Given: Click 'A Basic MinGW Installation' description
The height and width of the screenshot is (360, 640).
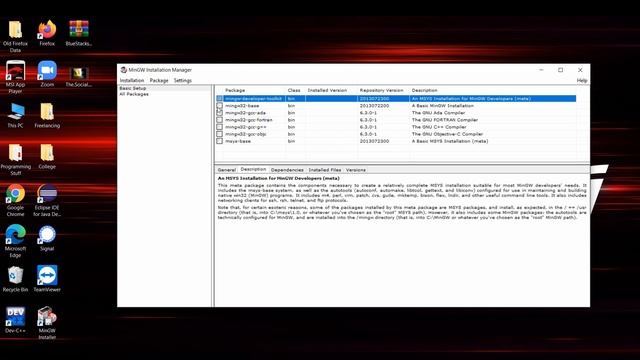Looking at the screenshot, I should pyautogui.click(x=442, y=106).
